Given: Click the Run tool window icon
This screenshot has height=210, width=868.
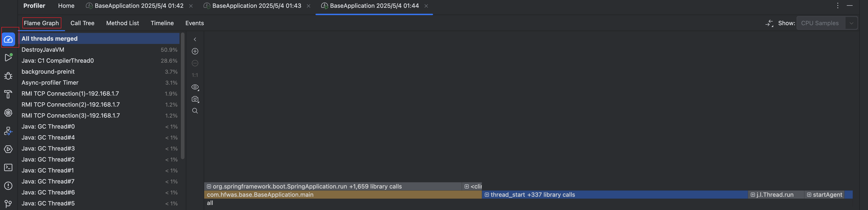Looking at the screenshot, I should coord(8,58).
